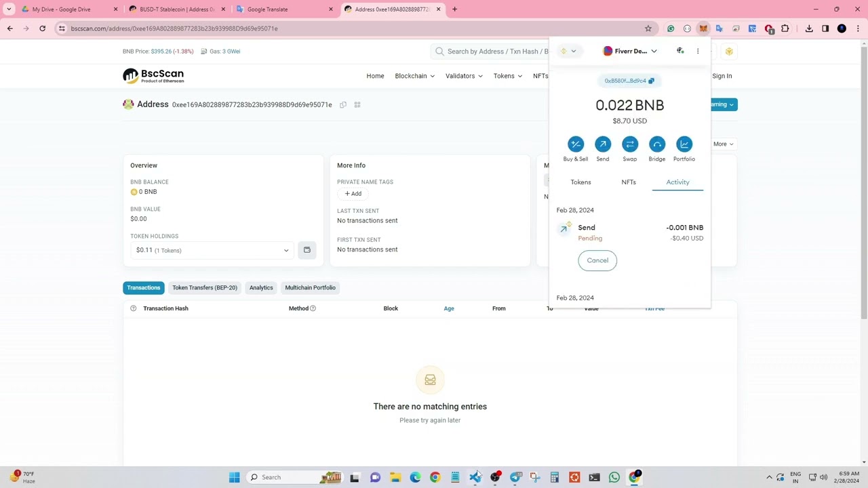868x488 pixels.
Task: Click Chrome profile avatar
Action: click(842, 28)
